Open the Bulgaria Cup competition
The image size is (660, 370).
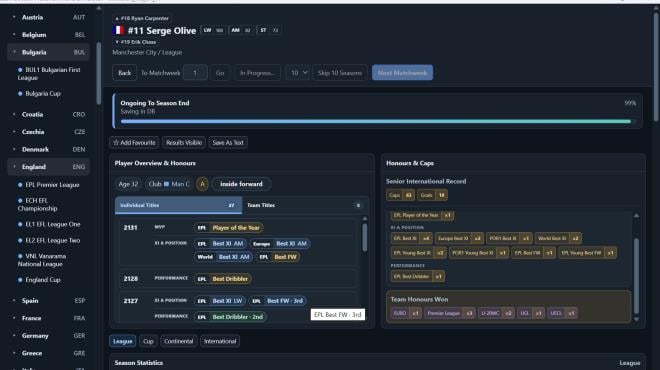tap(40, 93)
